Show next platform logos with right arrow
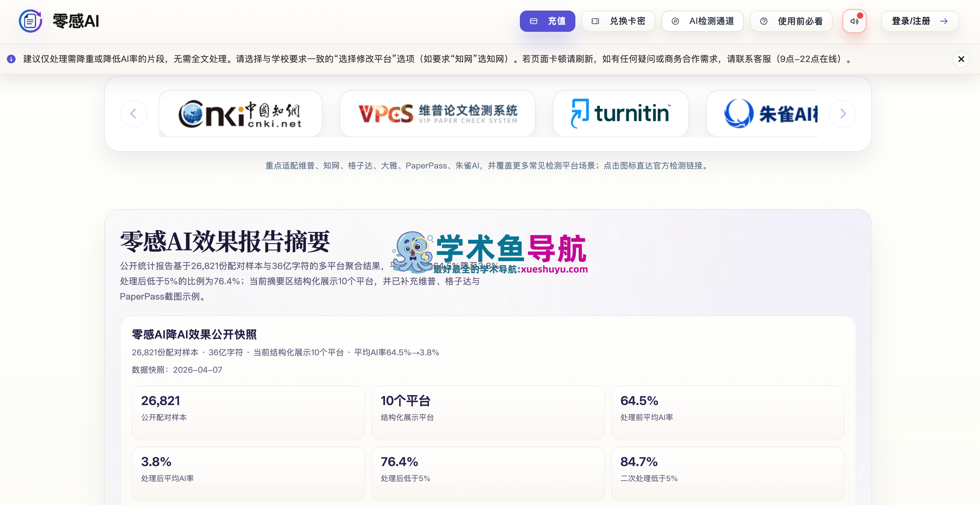Viewport: 980px width, 505px height. 843,113
